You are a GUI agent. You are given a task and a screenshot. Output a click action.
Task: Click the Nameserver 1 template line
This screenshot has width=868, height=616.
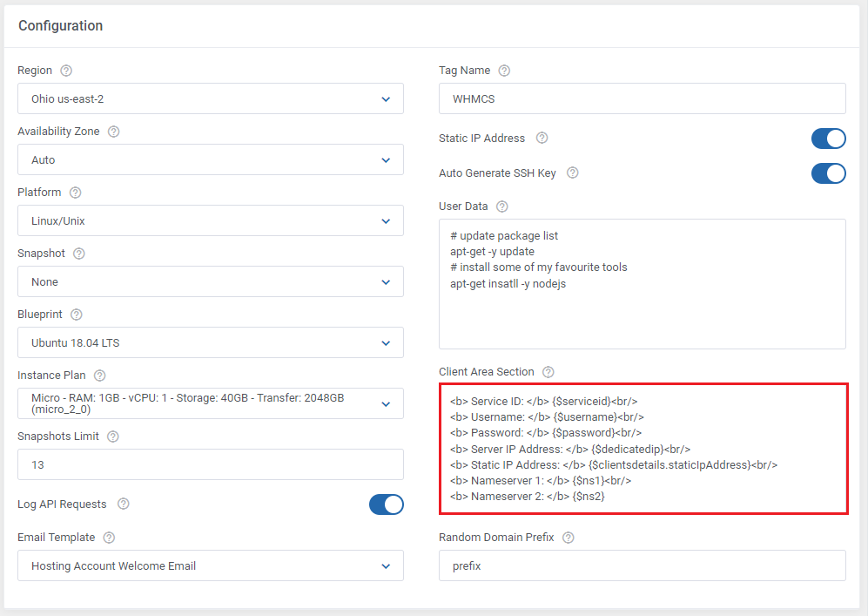[541, 480]
